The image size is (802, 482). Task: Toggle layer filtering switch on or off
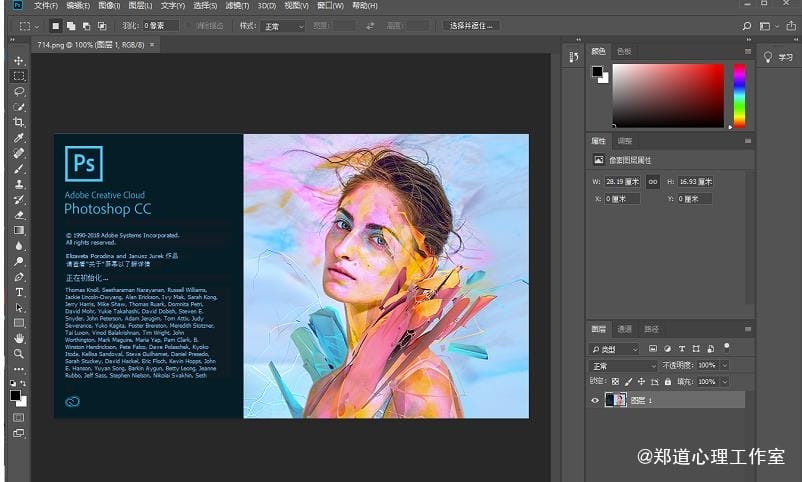(727, 347)
